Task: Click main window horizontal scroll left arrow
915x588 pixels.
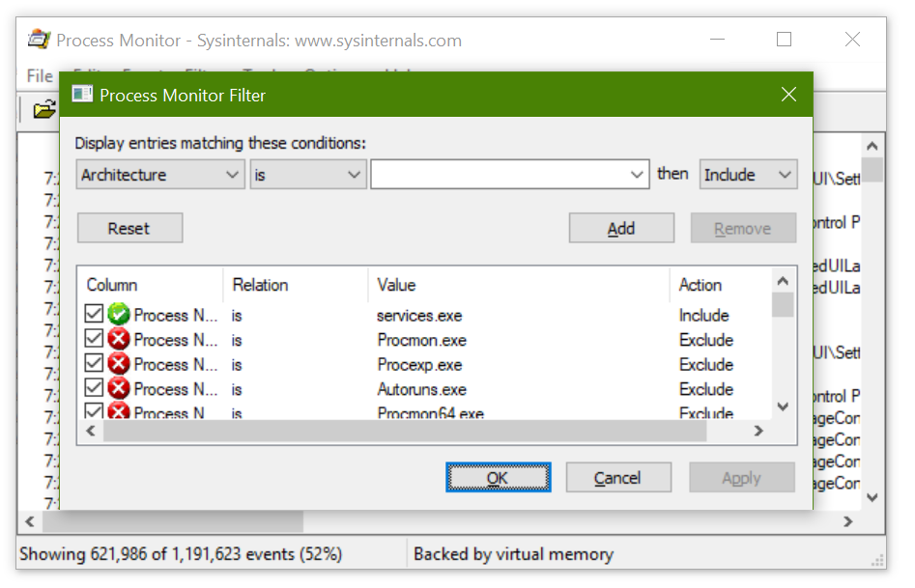Action: pos(30,521)
